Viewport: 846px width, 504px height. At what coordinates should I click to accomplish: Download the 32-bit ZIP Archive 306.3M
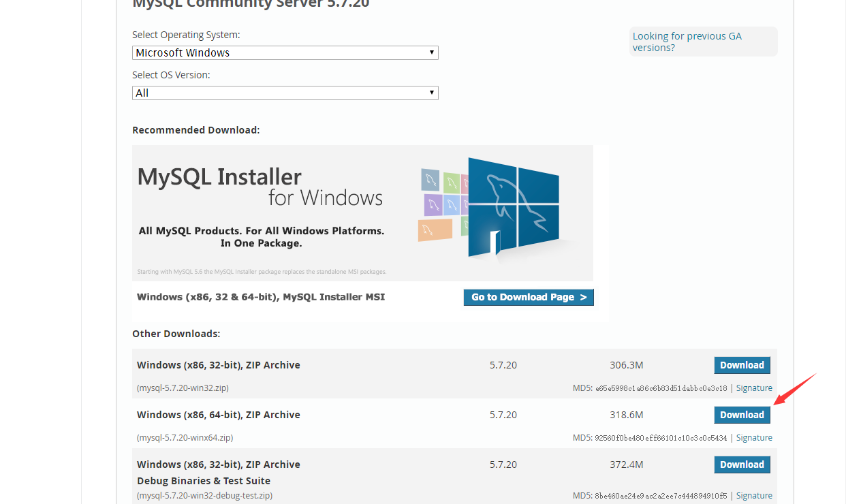click(742, 365)
